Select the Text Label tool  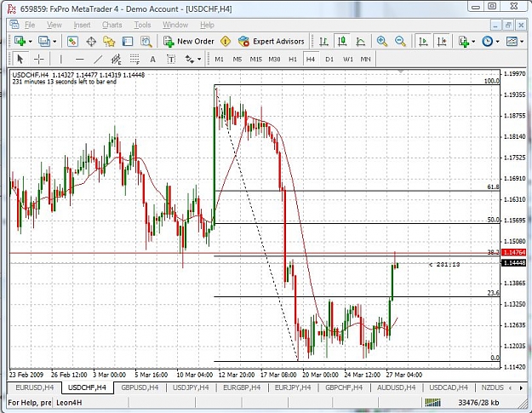click(171, 60)
